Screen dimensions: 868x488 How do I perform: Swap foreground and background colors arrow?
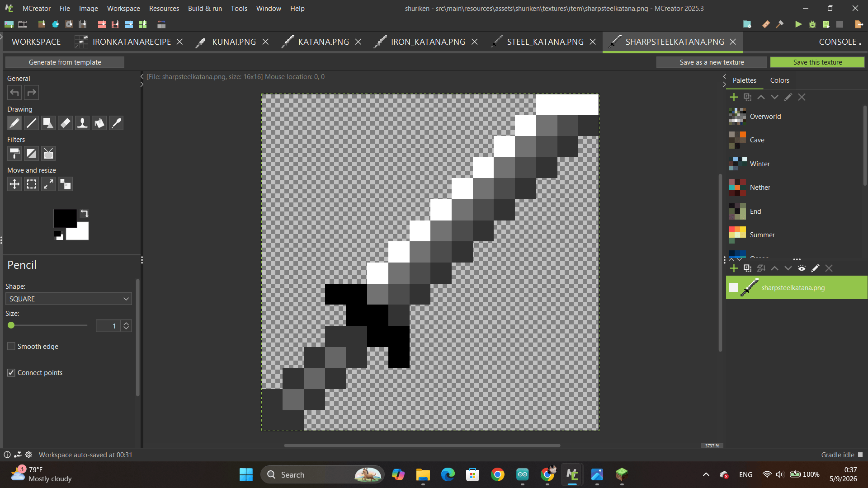click(85, 213)
